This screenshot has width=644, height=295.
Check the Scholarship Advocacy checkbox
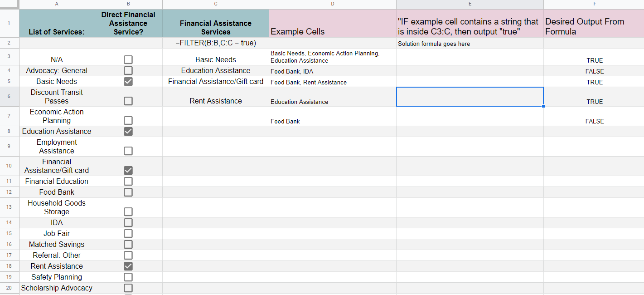pyautogui.click(x=128, y=288)
